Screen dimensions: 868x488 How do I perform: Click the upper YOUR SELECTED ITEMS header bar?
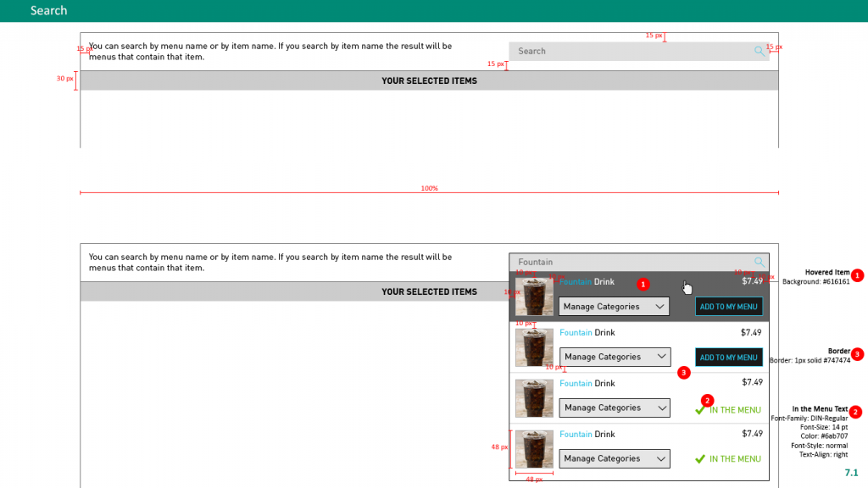tap(429, 80)
